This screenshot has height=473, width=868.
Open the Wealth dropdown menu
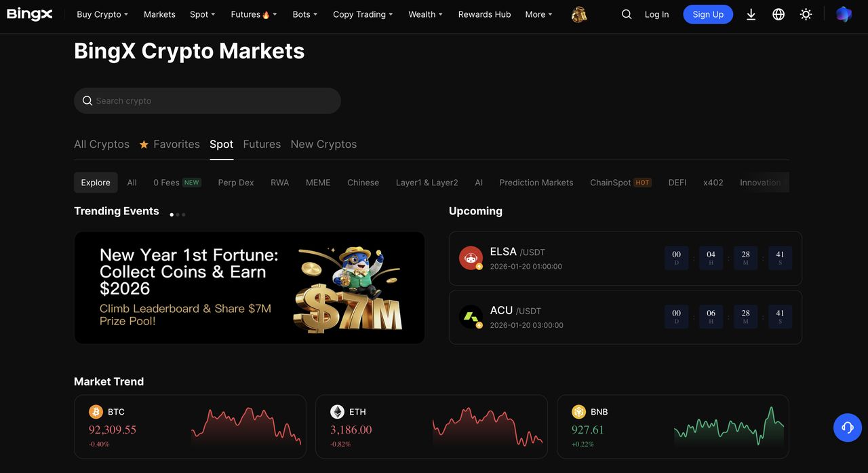tap(425, 14)
